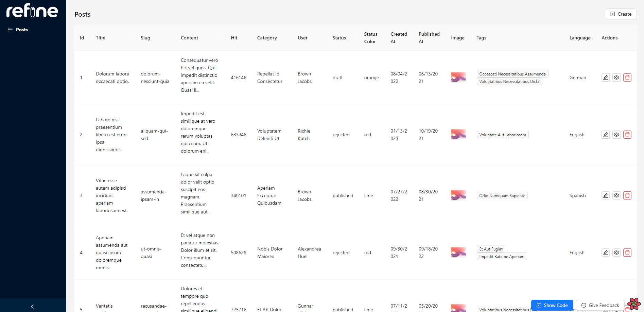Click the Title column header
The image size is (644, 312).
[x=101, y=38]
